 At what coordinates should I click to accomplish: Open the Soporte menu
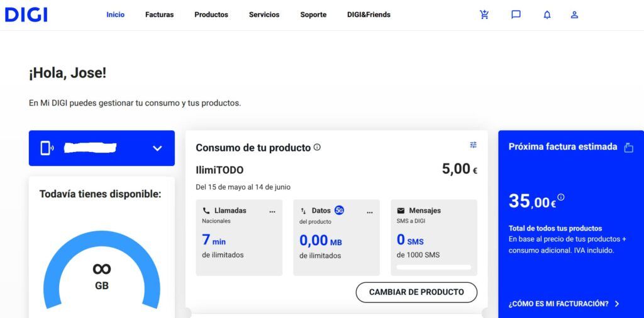(313, 15)
